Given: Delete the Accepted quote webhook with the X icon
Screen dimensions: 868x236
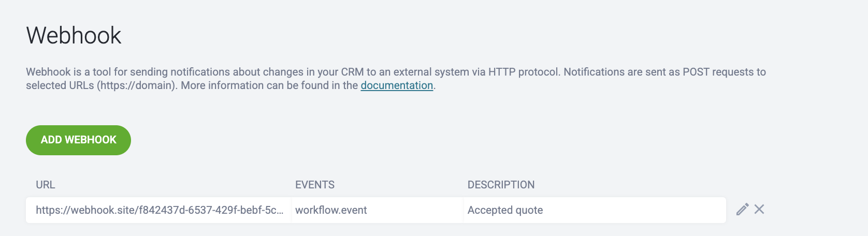Looking at the screenshot, I should [x=759, y=209].
